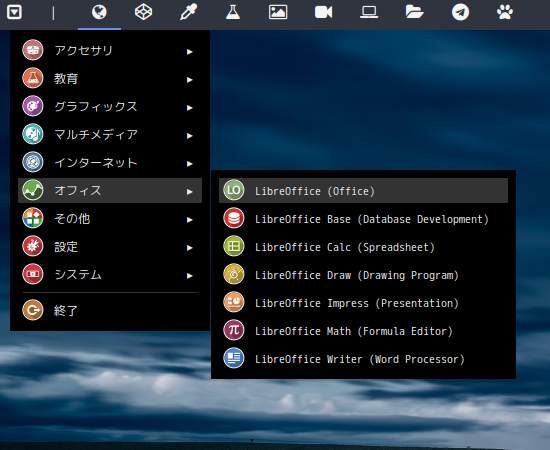550x450 pixels.
Task: Open the アクセサリ menu entry
Action: pos(110,50)
